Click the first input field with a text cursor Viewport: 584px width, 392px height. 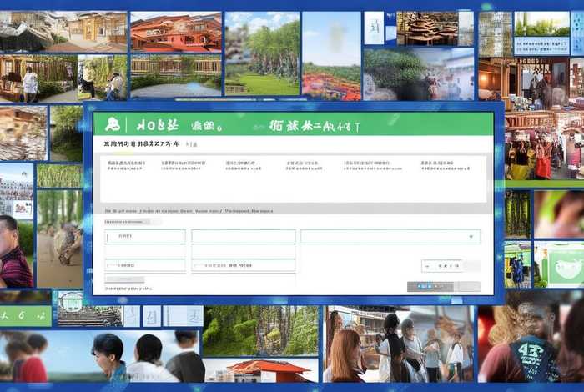click(x=145, y=236)
